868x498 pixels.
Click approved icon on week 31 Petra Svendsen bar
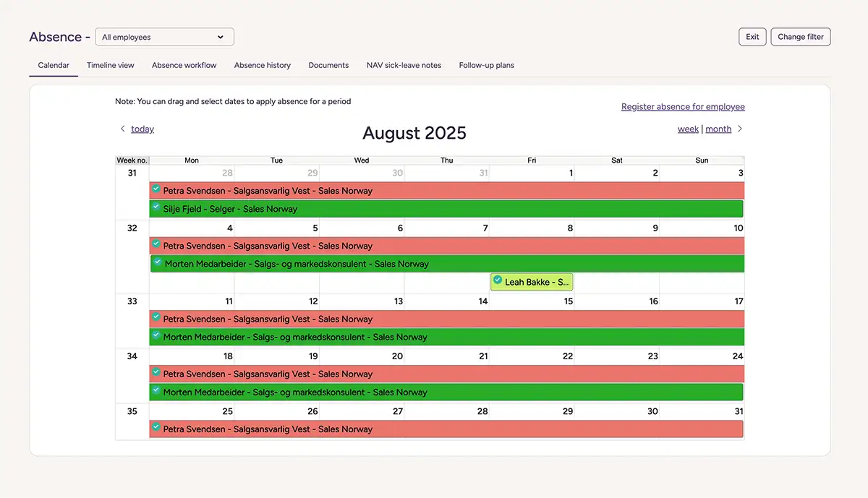[x=156, y=189]
